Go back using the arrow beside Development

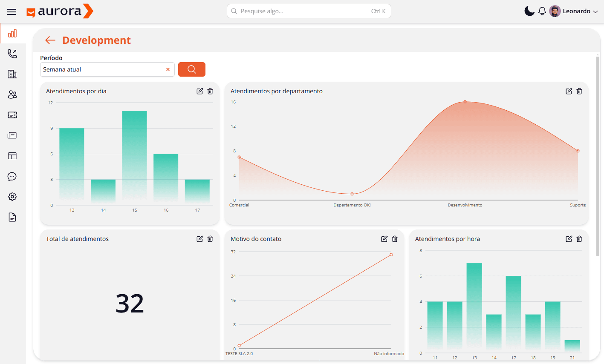[50, 40]
